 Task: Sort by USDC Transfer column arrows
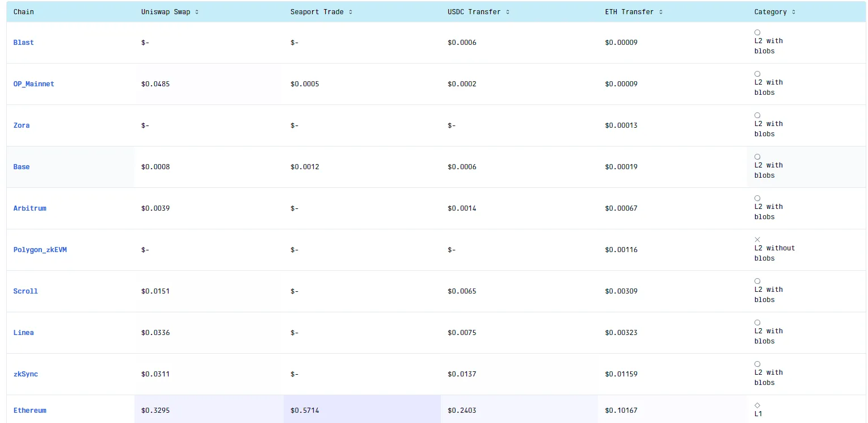(508, 12)
